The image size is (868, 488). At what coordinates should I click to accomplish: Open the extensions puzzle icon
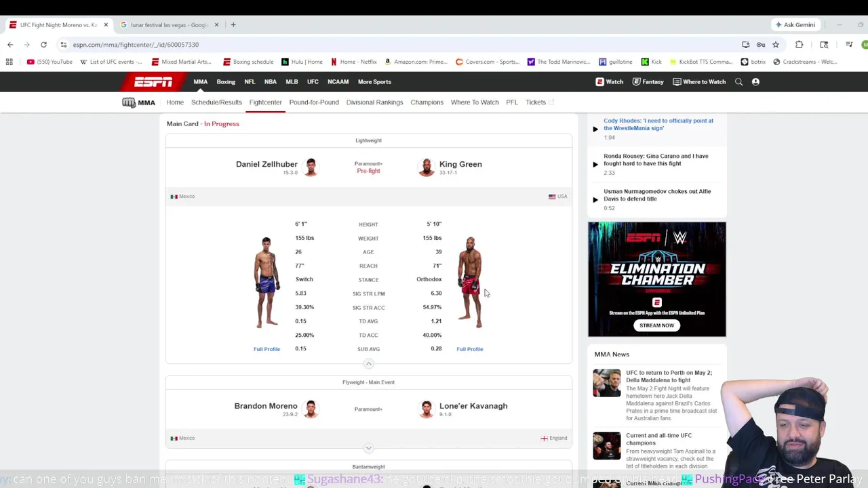(799, 45)
